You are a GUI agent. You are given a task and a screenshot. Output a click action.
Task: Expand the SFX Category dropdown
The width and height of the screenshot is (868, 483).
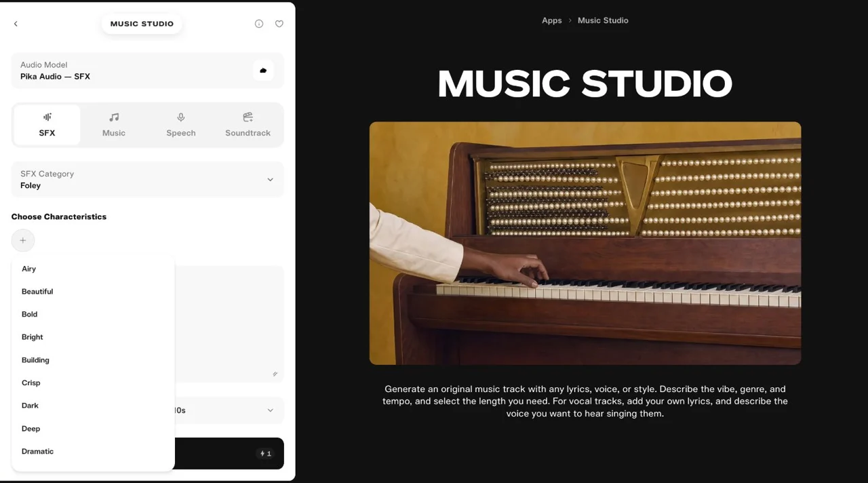point(148,180)
